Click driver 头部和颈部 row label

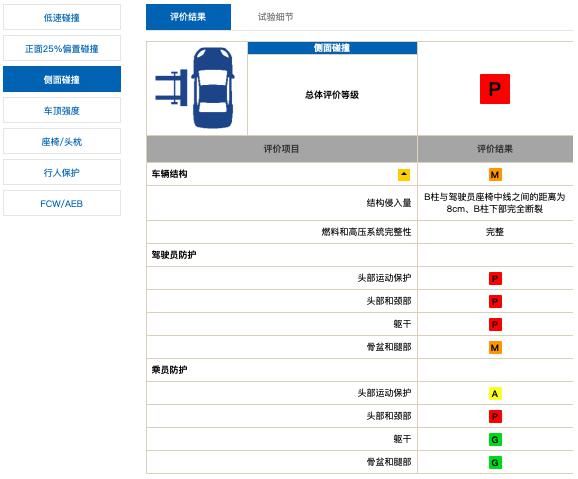tap(389, 301)
